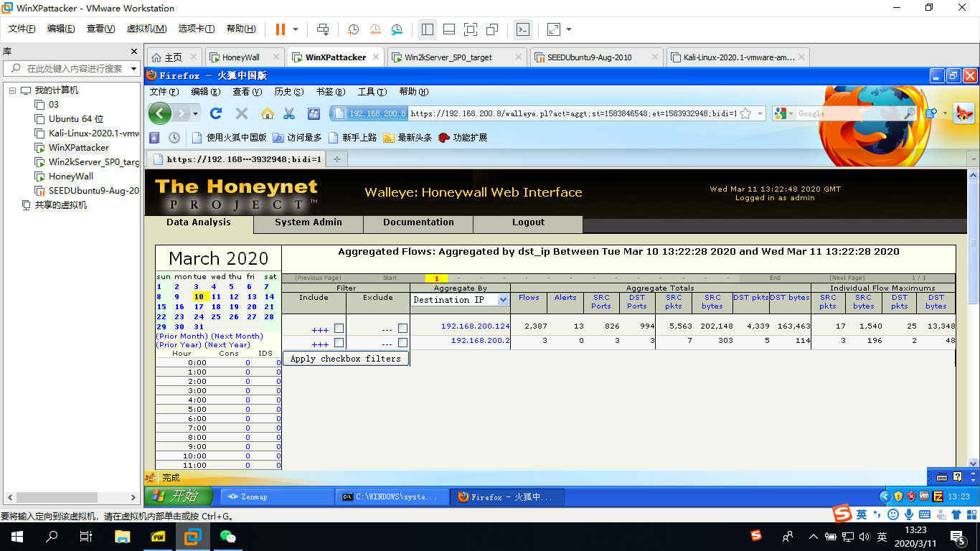The height and width of the screenshot is (551, 980).
Task: Click Apply checkbox filters button
Action: 346,359
